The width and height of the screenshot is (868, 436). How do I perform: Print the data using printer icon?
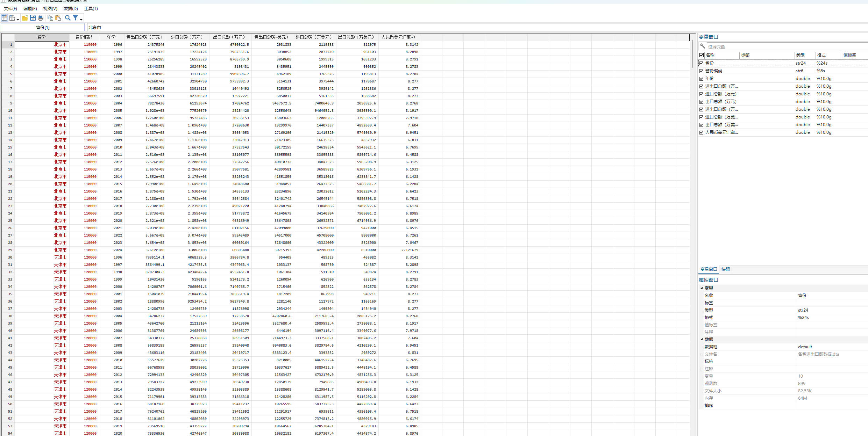click(41, 18)
